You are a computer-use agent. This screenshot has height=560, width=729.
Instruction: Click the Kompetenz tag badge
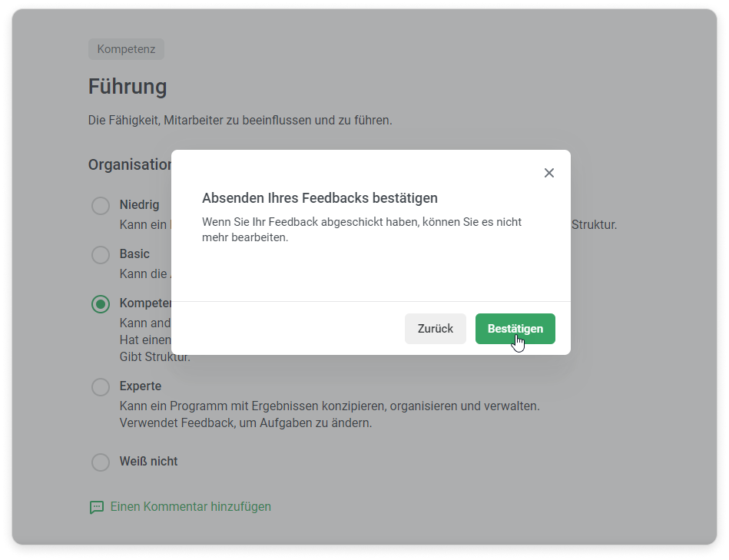point(126,49)
